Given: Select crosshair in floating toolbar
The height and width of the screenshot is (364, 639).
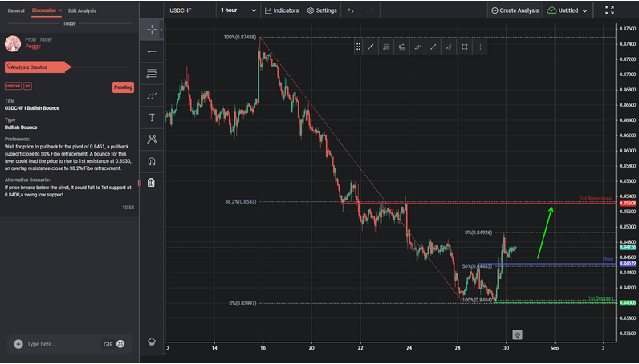Looking at the screenshot, I should tap(480, 47).
